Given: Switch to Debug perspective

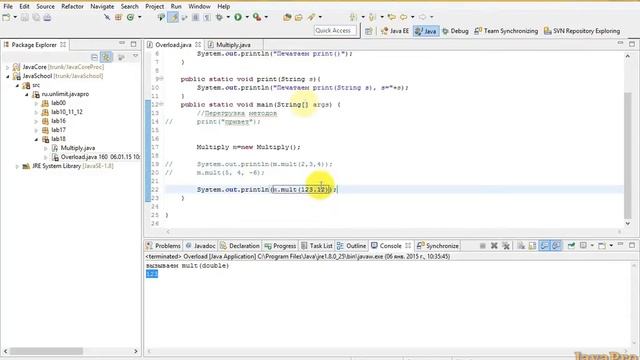Looking at the screenshot, I should [456, 31].
